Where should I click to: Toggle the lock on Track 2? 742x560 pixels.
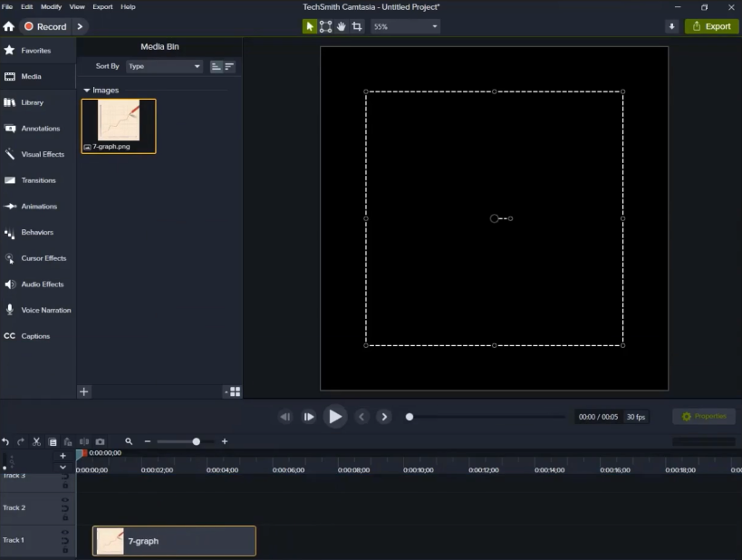(x=65, y=517)
